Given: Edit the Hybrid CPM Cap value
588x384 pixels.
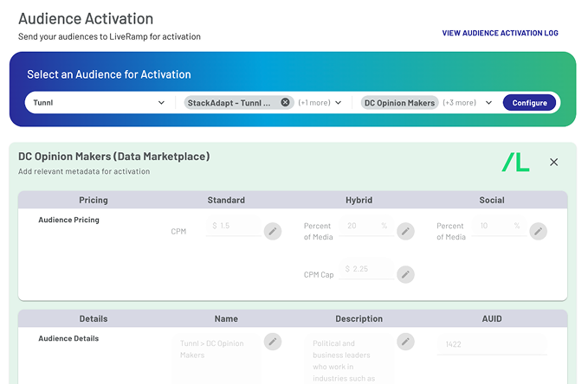Looking at the screenshot, I should (x=405, y=275).
